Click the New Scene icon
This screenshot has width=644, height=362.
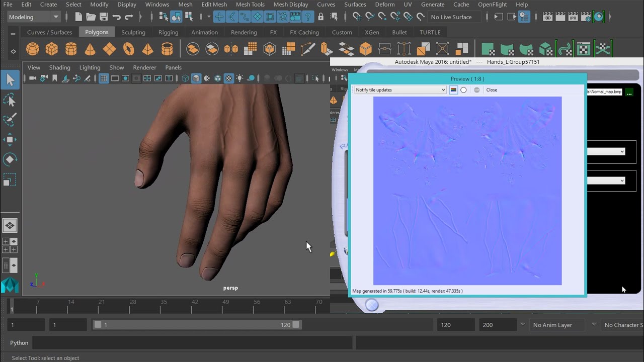click(x=79, y=17)
